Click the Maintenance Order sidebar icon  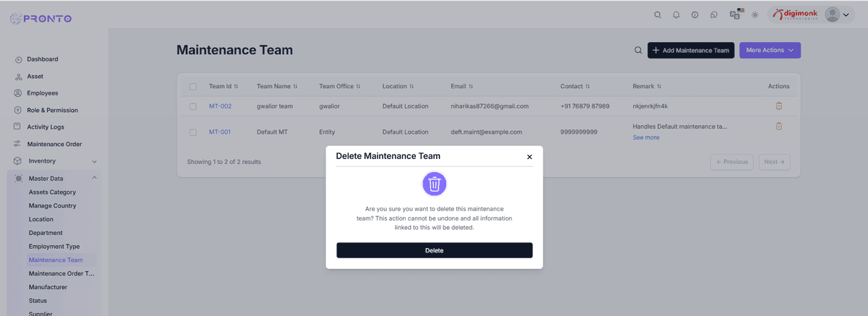[18, 144]
